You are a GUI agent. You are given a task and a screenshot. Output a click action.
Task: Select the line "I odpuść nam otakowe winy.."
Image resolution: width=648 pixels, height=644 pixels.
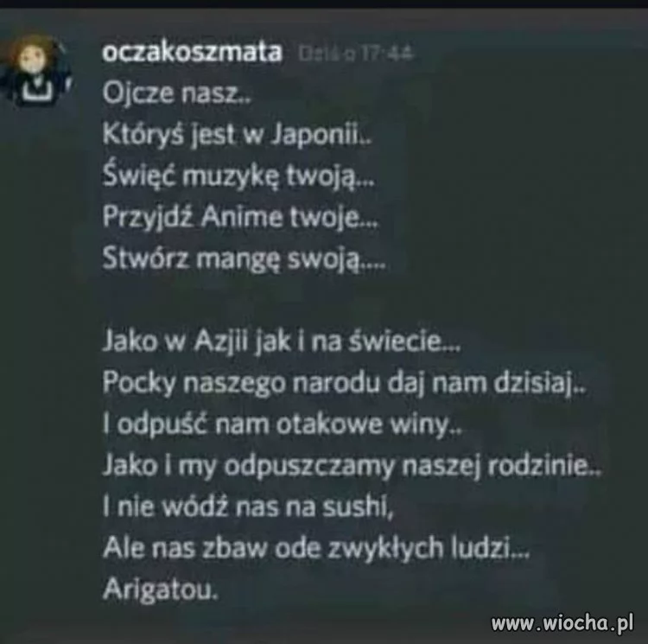coord(282,425)
